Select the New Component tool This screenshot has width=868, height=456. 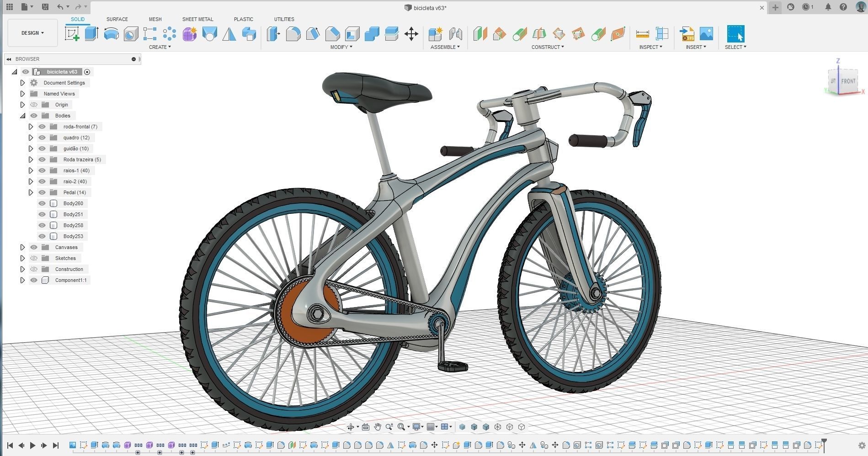435,34
